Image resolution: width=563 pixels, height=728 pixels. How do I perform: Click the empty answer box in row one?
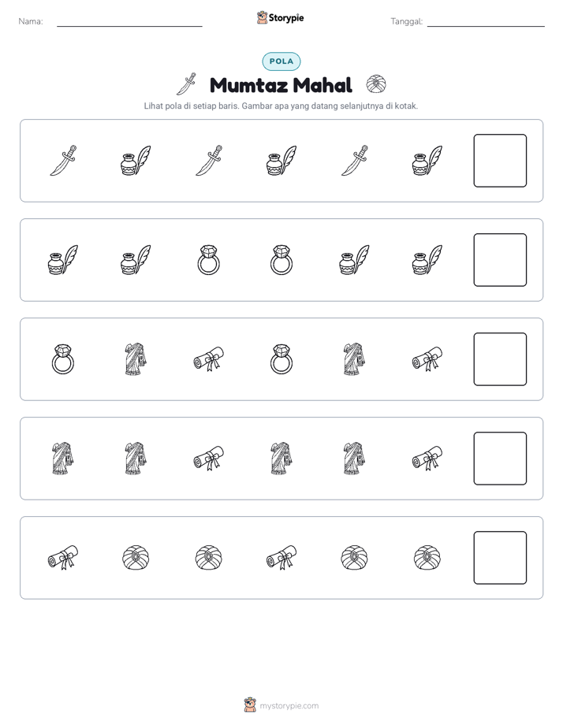pyautogui.click(x=500, y=161)
